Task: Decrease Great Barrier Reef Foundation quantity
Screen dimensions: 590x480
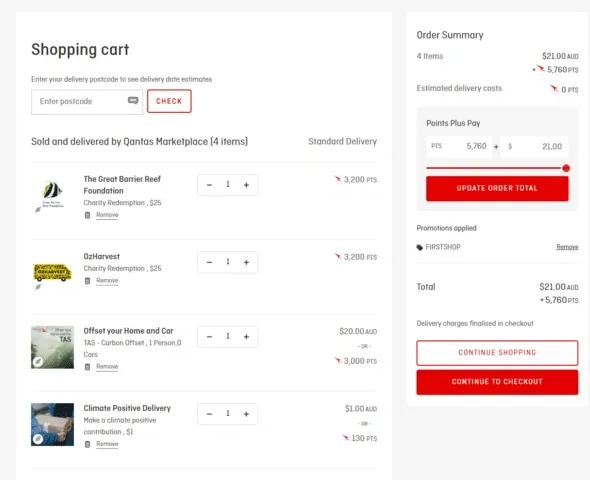Action: tap(209, 185)
